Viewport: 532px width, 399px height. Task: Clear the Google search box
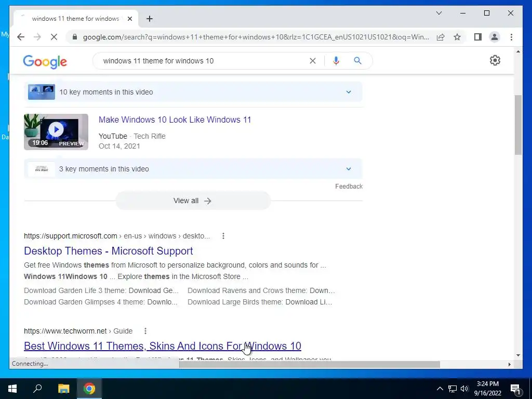click(312, 61)
